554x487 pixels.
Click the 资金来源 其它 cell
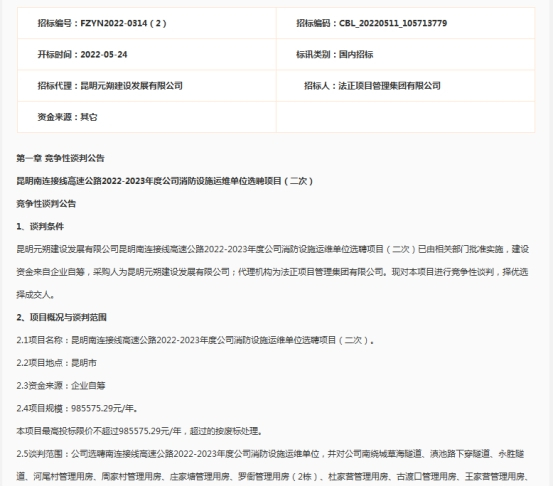(147, 117)
